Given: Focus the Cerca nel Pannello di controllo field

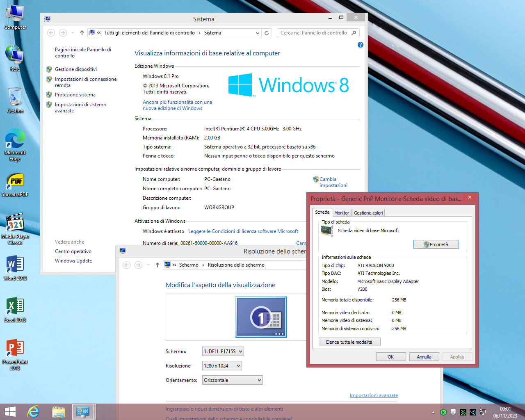Looking at the screenshot, I should 314,33.
